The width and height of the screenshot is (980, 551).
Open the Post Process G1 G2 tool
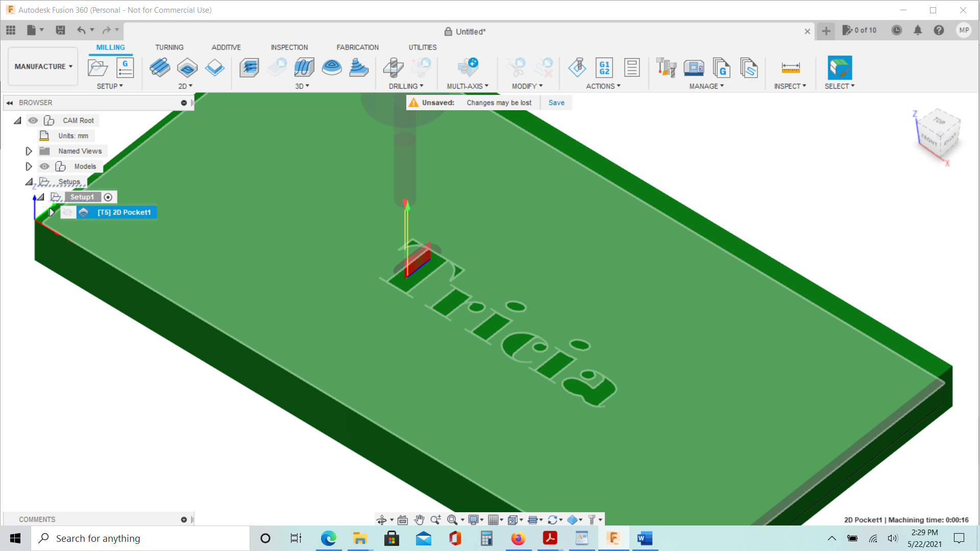pyautogui.click(x=604, y=67)
